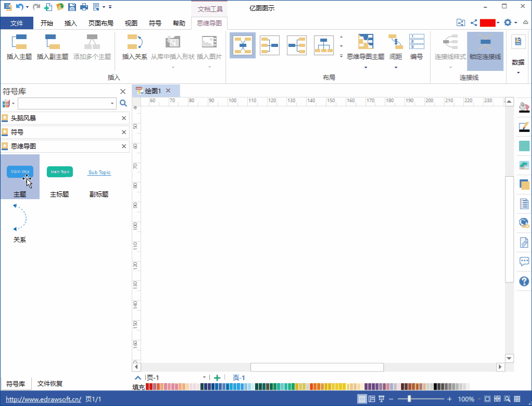Click the zoom out minus button
532x406 pixels.
click(x=391, y=399)
